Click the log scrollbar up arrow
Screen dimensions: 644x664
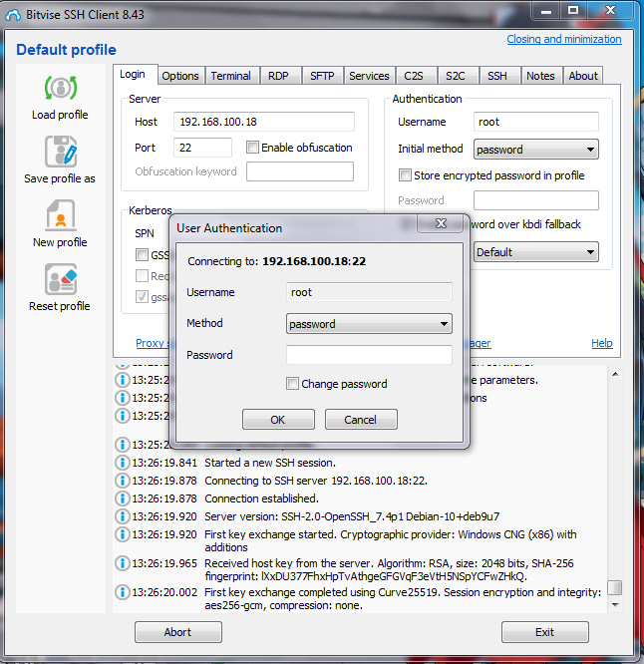click(x=615, y=374)
